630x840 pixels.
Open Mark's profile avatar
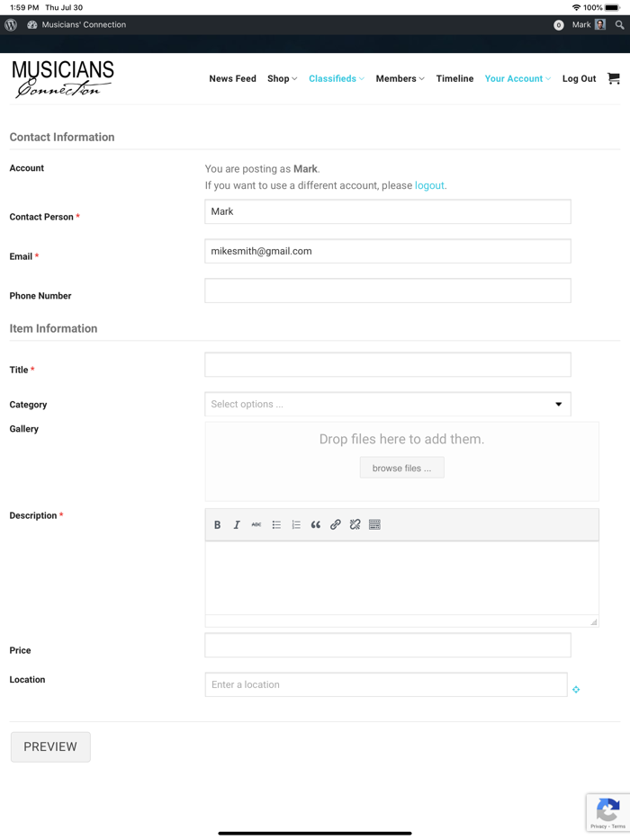pyautogui.click(x=600, y=24)
